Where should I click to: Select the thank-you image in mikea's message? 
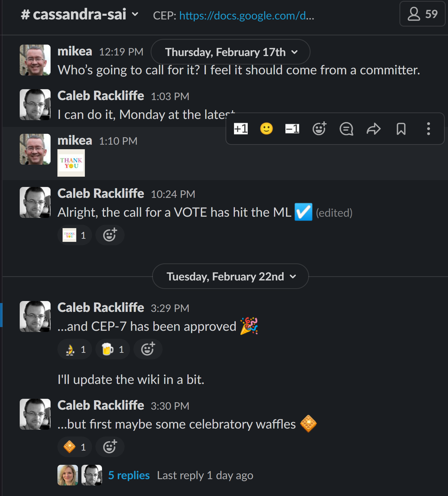coord(71,163)
